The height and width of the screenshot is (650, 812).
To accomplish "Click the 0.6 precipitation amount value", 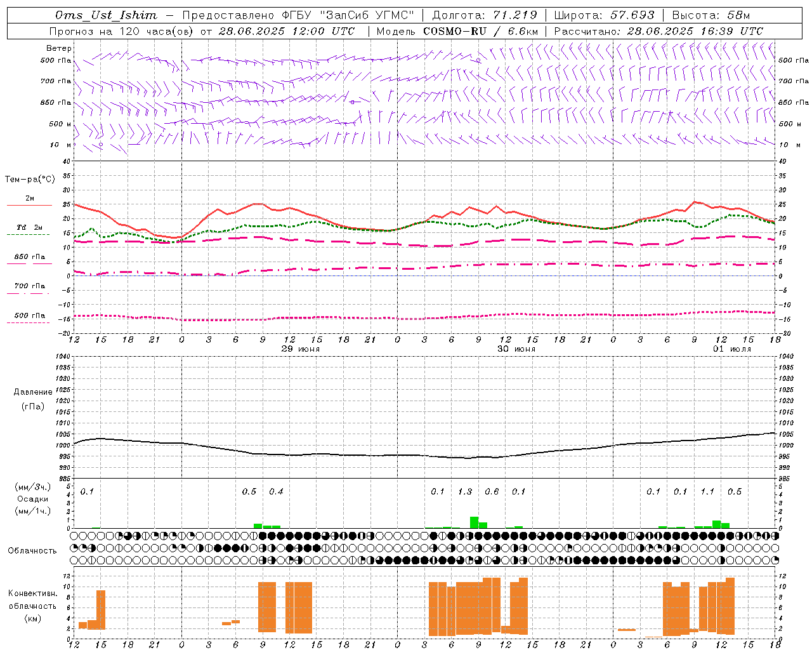I will pyautogui.click(x=492, y=492).
